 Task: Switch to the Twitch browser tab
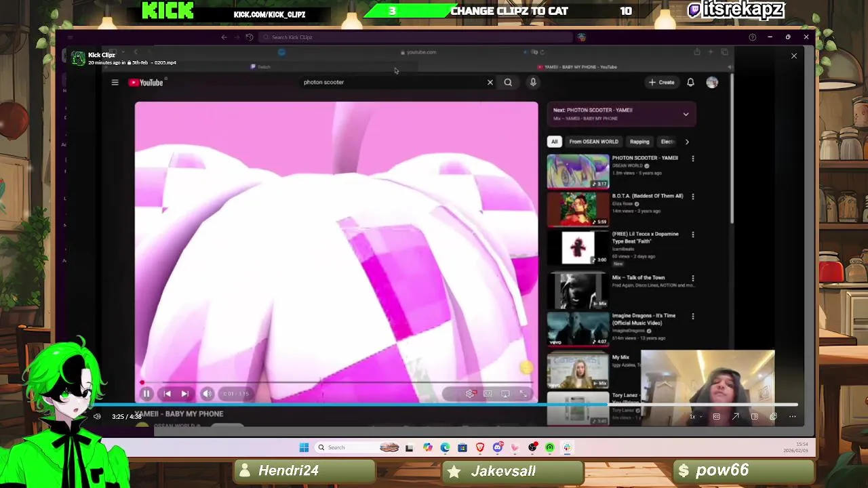(x=261, y=66)
